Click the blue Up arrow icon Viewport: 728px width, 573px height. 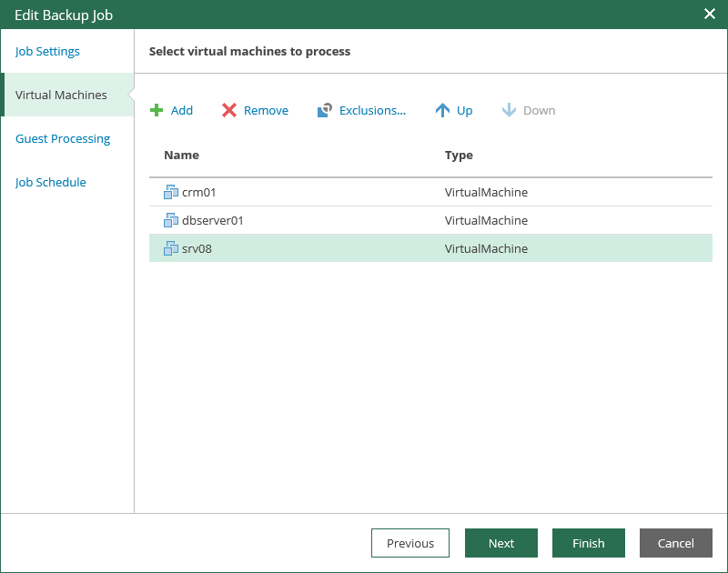(x=443, y=110)
